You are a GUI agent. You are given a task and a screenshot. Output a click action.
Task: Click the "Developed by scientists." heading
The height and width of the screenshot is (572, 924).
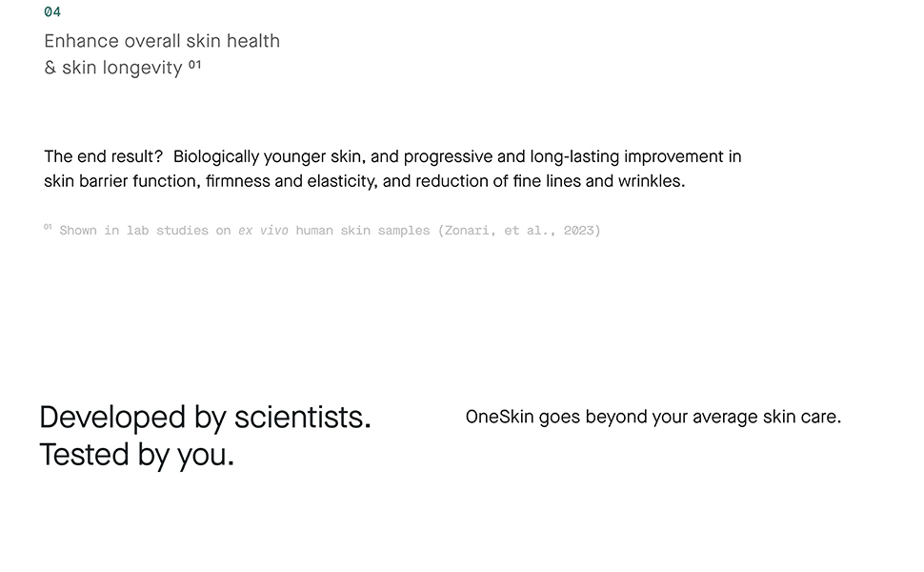coord(205,418)
